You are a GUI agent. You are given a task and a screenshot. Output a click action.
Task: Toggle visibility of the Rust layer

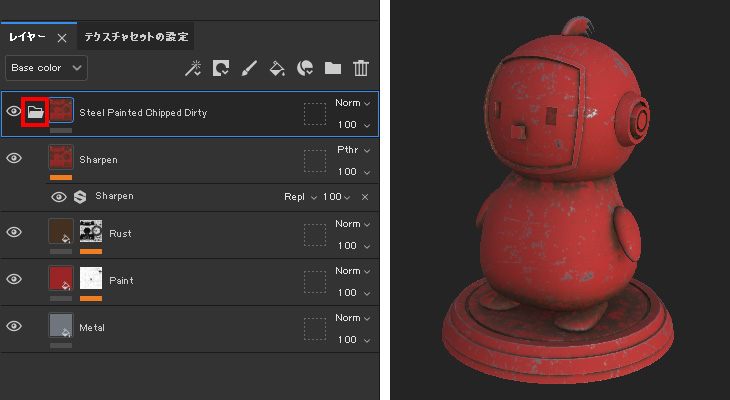14,232
